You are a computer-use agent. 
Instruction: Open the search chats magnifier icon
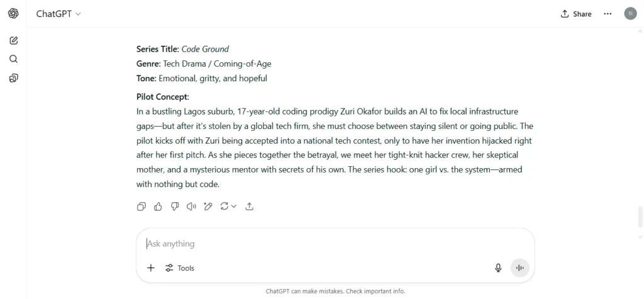(x=14, y=59)
